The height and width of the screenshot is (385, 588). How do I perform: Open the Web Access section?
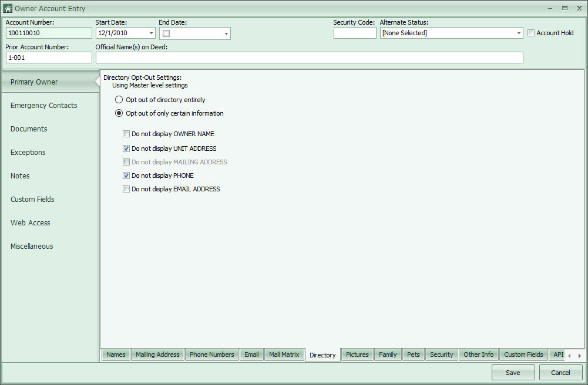coord(51,223)
